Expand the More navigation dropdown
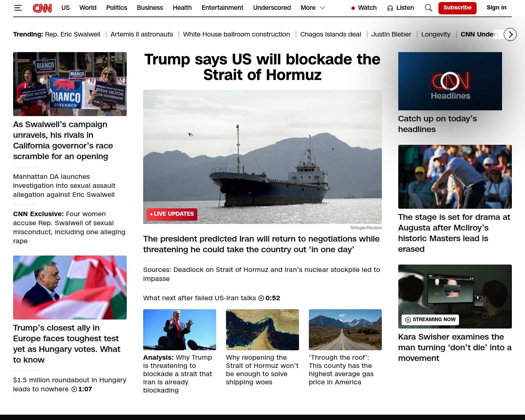This screenshot has width=525, height=420. (x=313, y=8)
